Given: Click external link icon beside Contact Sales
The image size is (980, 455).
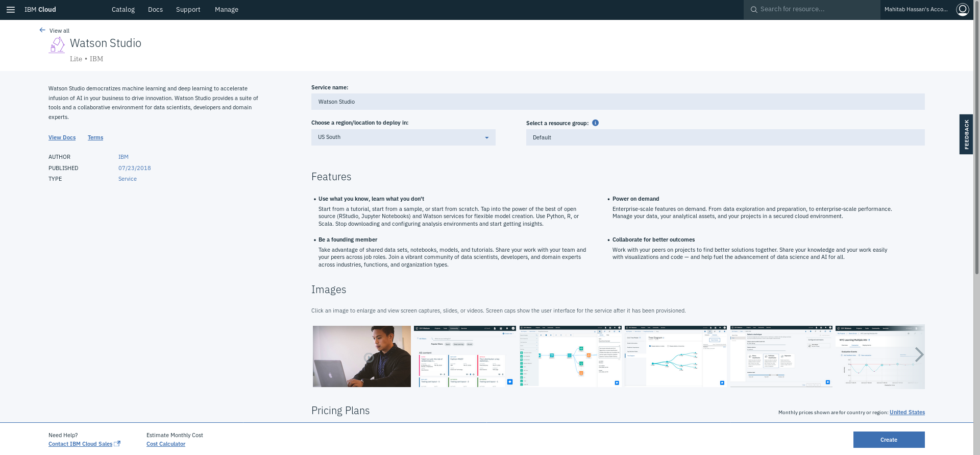Looking at the screenshot, I should pos(117,443).
